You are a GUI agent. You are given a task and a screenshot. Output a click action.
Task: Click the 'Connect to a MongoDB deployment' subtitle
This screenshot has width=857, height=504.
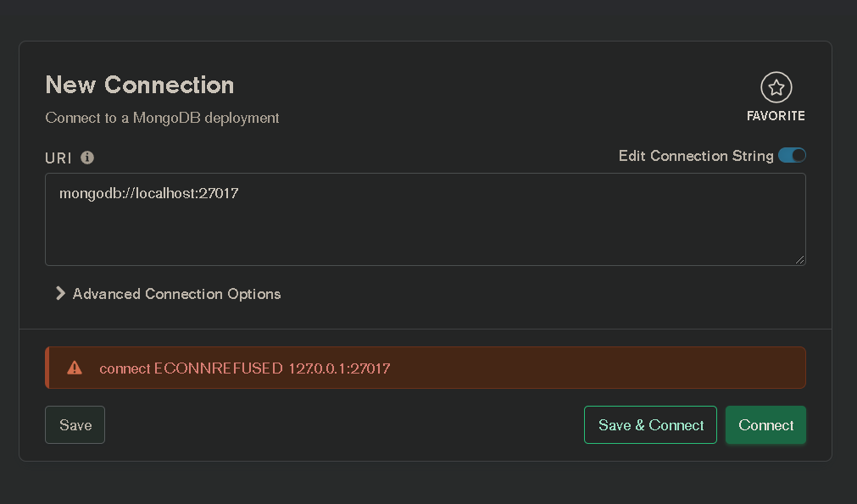(162, 118)
